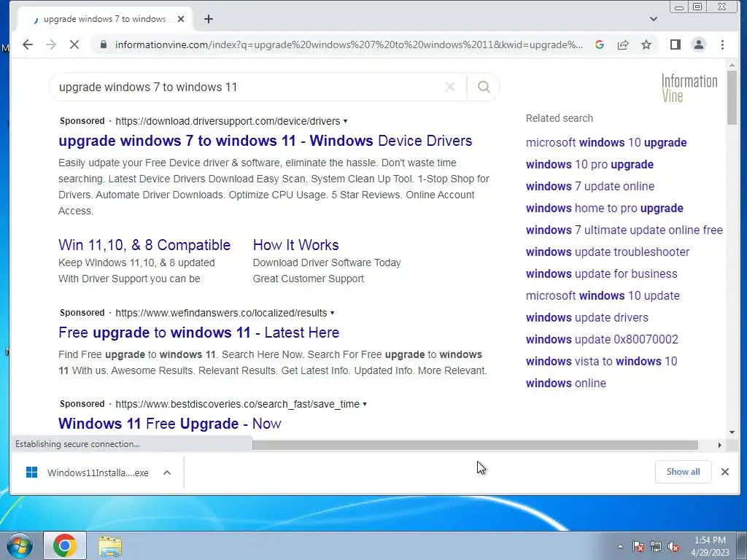Viewport: 747px width, 560px height.
Task: Open Action Center flag icon
Action: click(639, 546)
